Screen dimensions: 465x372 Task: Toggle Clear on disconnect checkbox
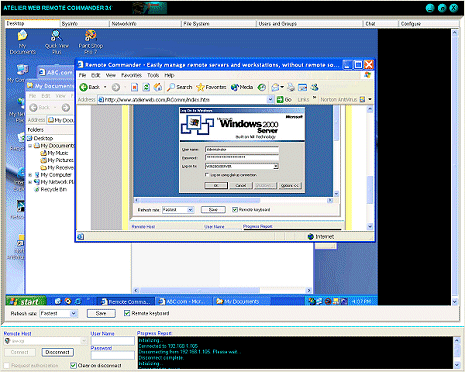pyautogui.click(x=73, y=365)
